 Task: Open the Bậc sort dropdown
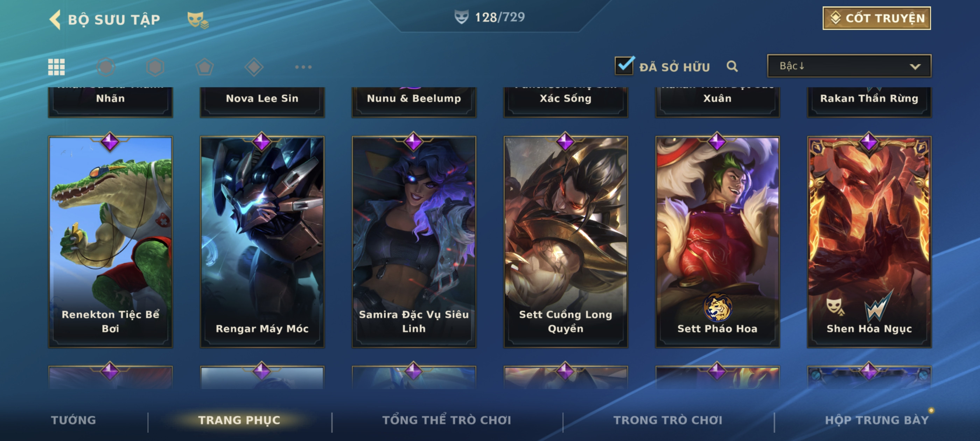[x=849, y=66]
